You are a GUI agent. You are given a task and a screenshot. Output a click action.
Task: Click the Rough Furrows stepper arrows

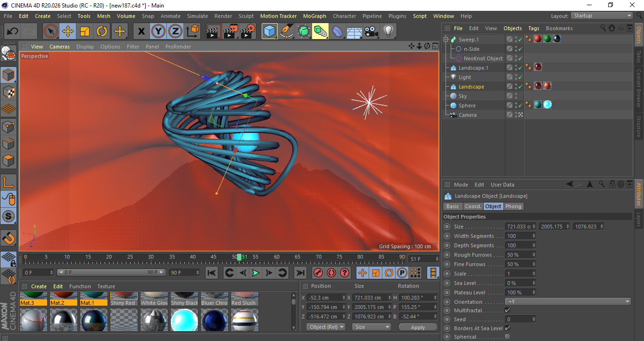tap(534, 255)
